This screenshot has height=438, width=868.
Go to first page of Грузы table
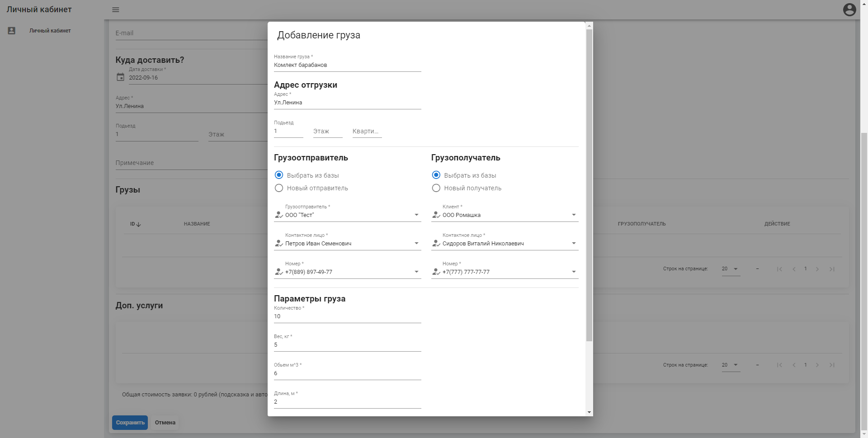pyautogui.click(x=779, y=269)
